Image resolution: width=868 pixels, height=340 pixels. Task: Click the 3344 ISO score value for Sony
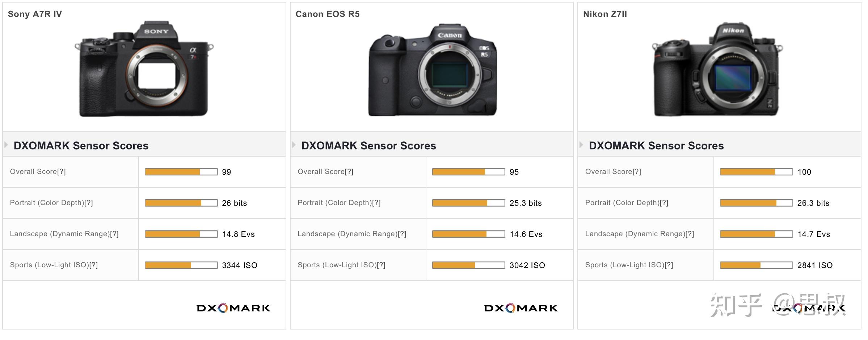[x=239, y=265]
